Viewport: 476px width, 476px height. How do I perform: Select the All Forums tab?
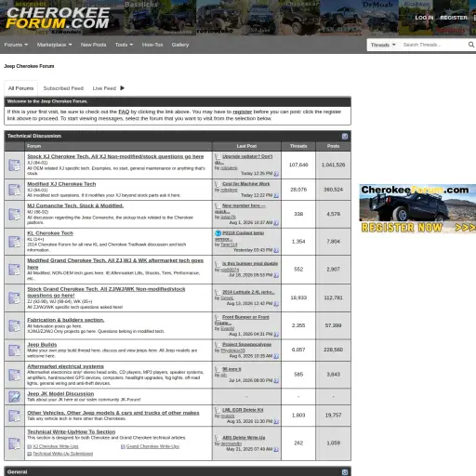[x=20, y=88]
